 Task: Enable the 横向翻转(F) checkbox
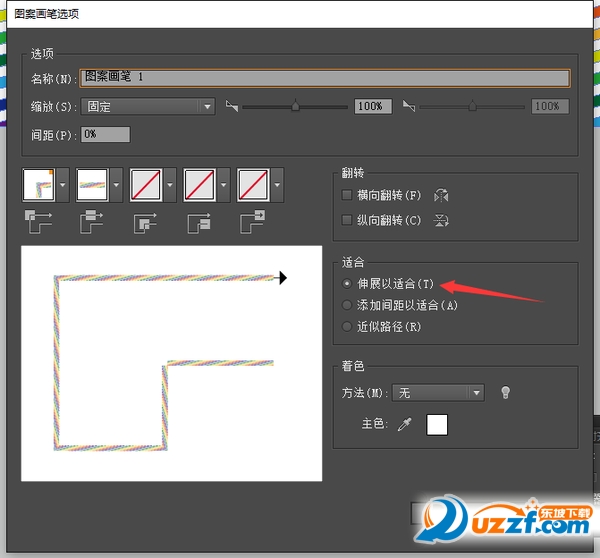pos(347,195)
